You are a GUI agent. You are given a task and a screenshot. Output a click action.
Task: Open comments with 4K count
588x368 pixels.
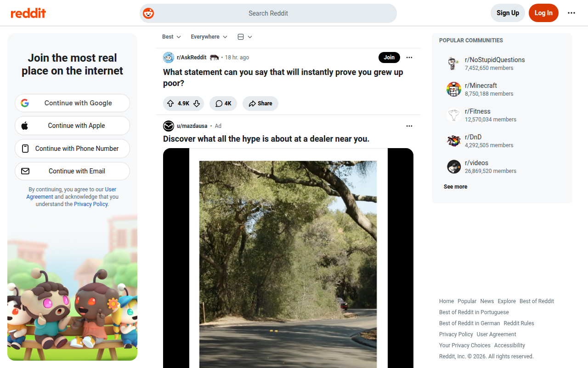[223, 103]
